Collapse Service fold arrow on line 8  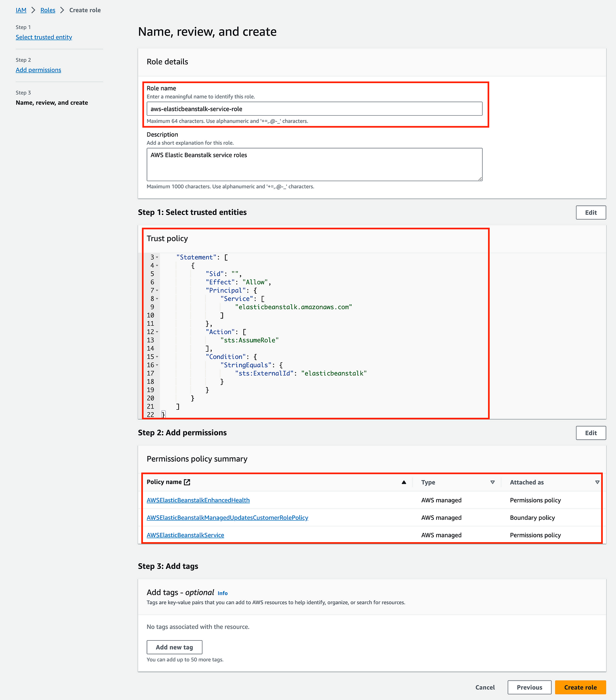[157, 299]
